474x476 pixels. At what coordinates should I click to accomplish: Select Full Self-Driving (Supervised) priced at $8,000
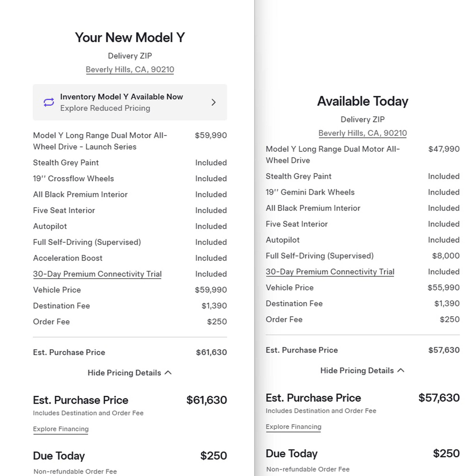pos(320,256)
